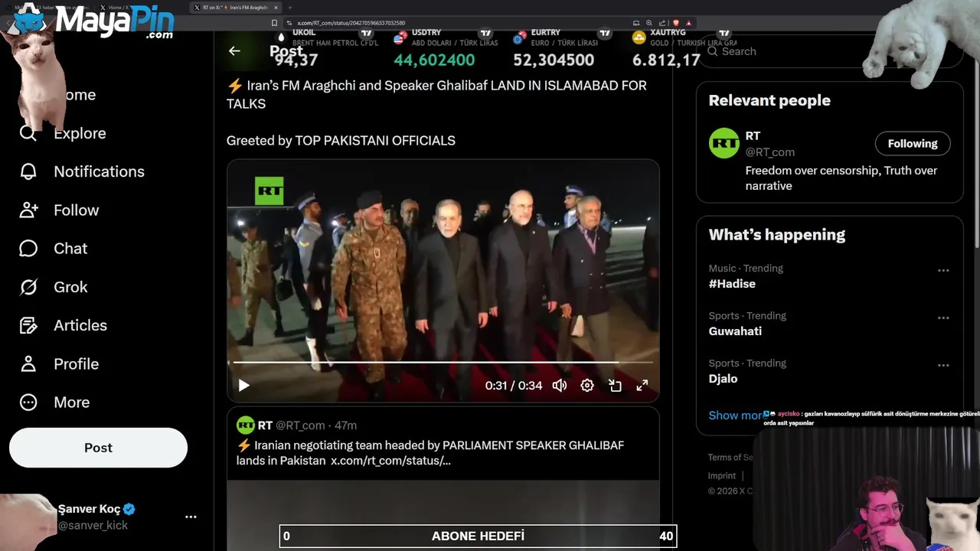Open account options next to Şanver Koç

click(x=191, y=517)
